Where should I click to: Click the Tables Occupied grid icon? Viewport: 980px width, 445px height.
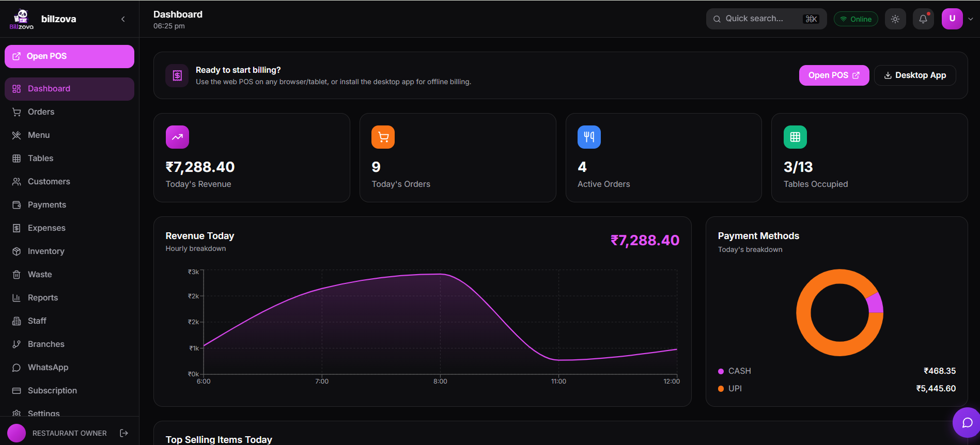(x=795, y=137)
